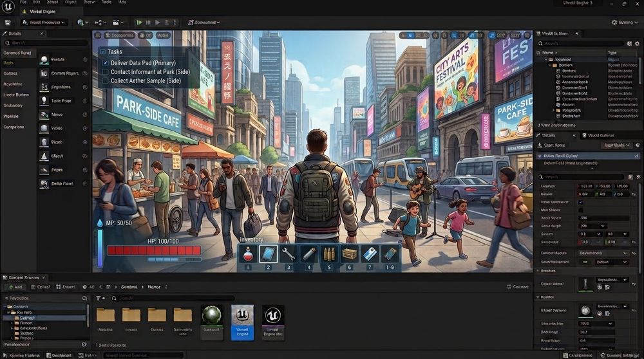Collapse the top outliner folder row
Screen dimensions: 644x359
[x=547, y=59]
